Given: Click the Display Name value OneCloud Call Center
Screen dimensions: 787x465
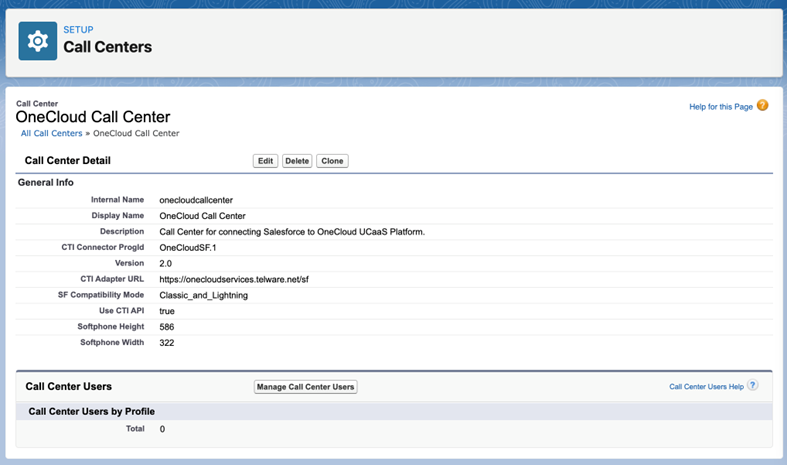Looking at the screenshot, I should point(202,216).
